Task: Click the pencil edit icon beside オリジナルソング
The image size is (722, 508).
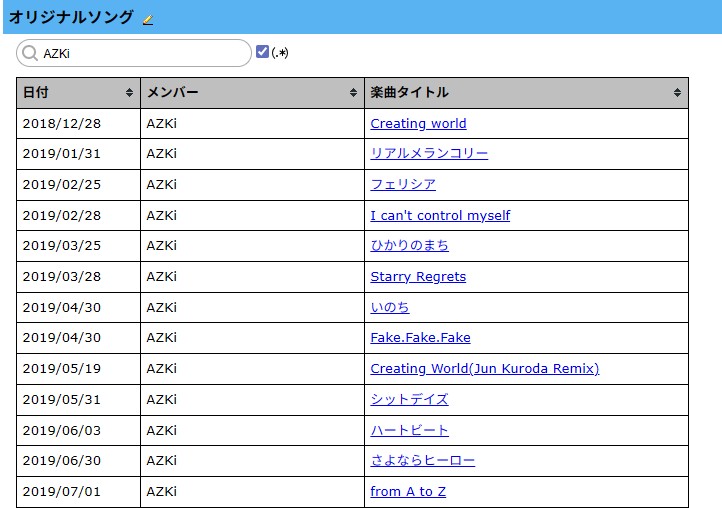Action: coord(148,19)
